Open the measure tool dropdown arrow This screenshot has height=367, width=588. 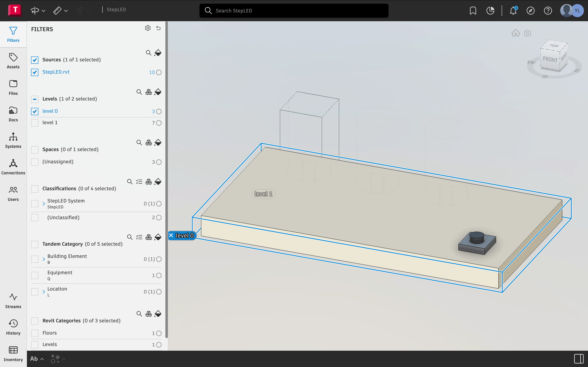(x=66, y=11)
